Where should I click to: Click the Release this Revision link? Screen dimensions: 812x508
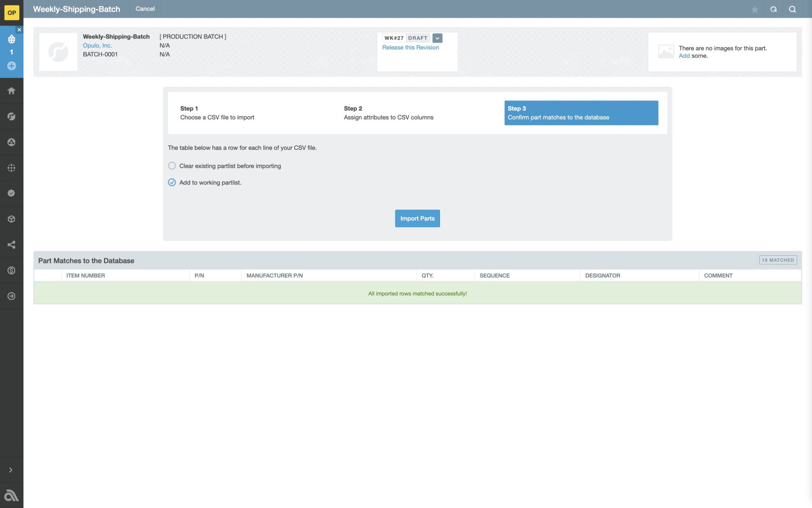click(410, 48)
